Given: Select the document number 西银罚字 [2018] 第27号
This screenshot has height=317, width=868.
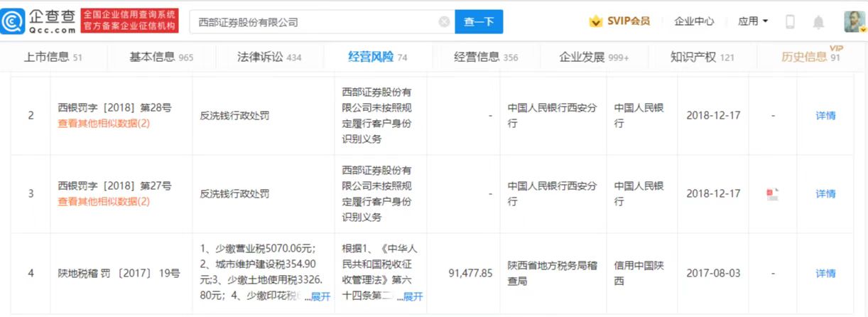Looking at the screenshot, I should [114, 186].
